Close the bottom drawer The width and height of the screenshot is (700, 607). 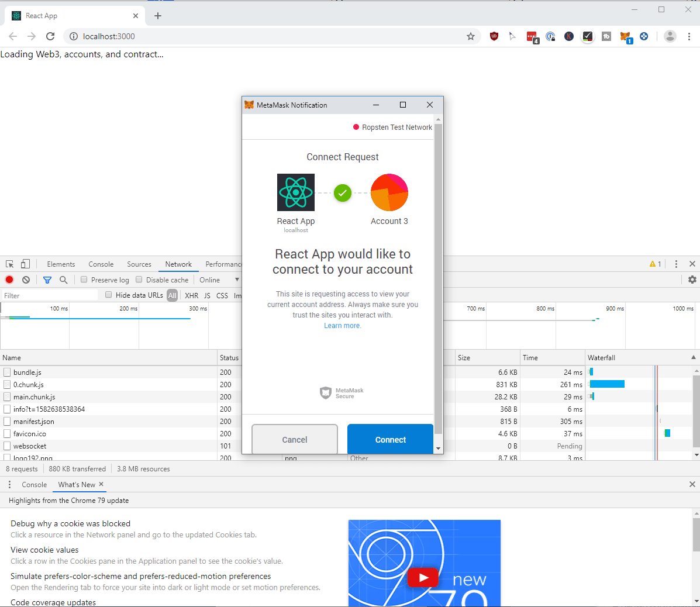692,484
